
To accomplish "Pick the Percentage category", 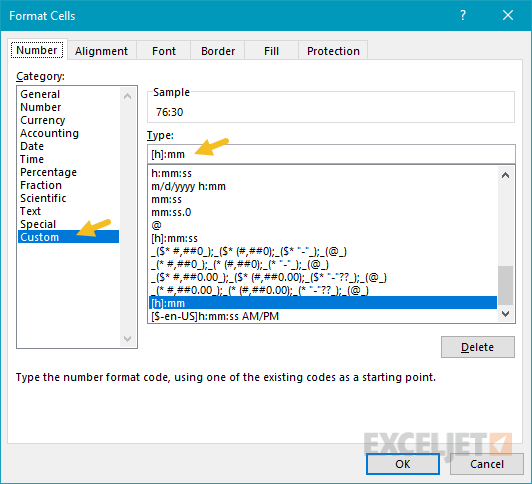I will pyautogui.click(x=49, y=172).
